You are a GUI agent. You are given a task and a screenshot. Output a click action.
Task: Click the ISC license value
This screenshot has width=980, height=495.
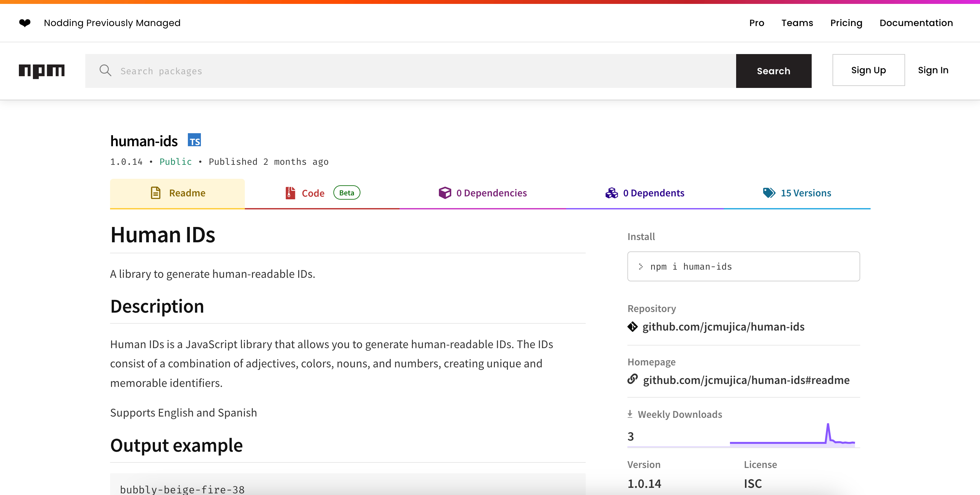pyautogui.click(x=753, y=483)
